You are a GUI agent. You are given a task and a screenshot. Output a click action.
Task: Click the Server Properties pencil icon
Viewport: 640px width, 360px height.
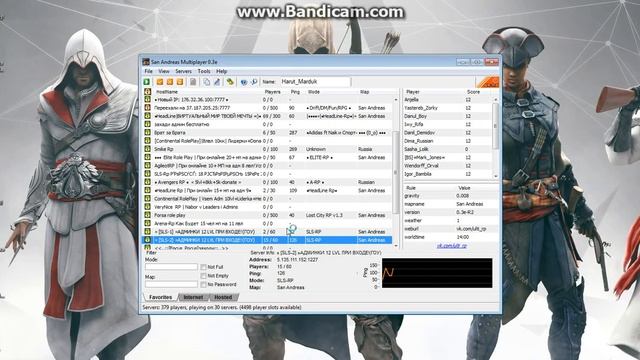click(217, 82)
